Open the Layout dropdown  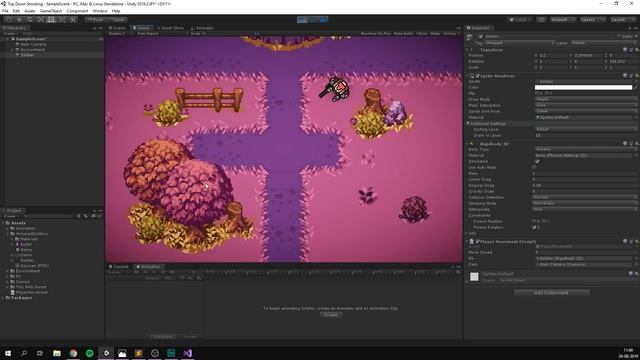[x=622, y=20]
